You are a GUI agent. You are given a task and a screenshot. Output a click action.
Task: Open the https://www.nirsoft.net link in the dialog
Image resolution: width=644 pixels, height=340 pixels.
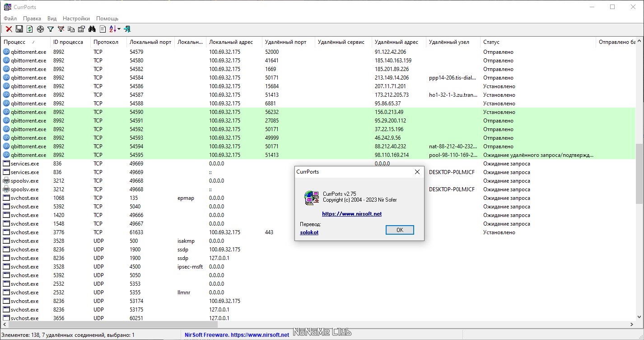[x=352, y=214]
